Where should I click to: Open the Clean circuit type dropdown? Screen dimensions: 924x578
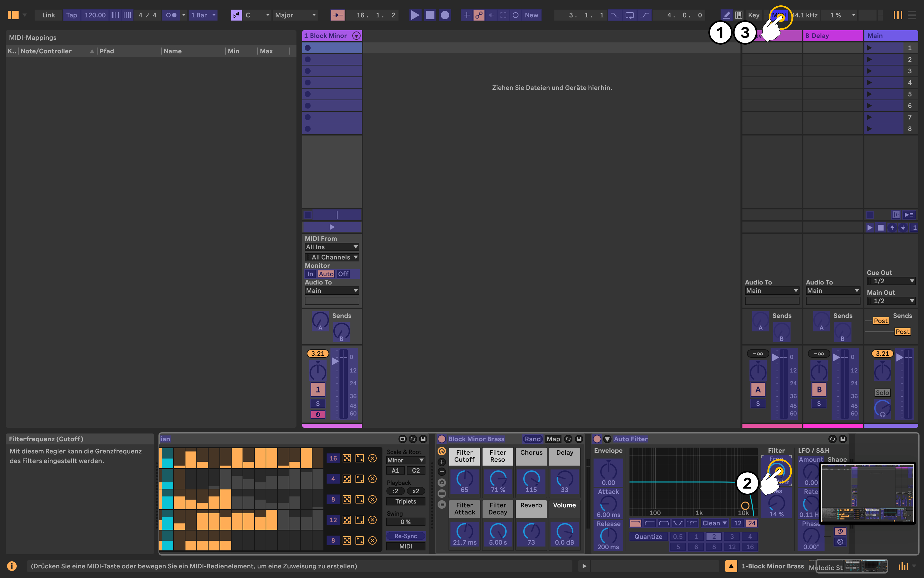[714, 523]
